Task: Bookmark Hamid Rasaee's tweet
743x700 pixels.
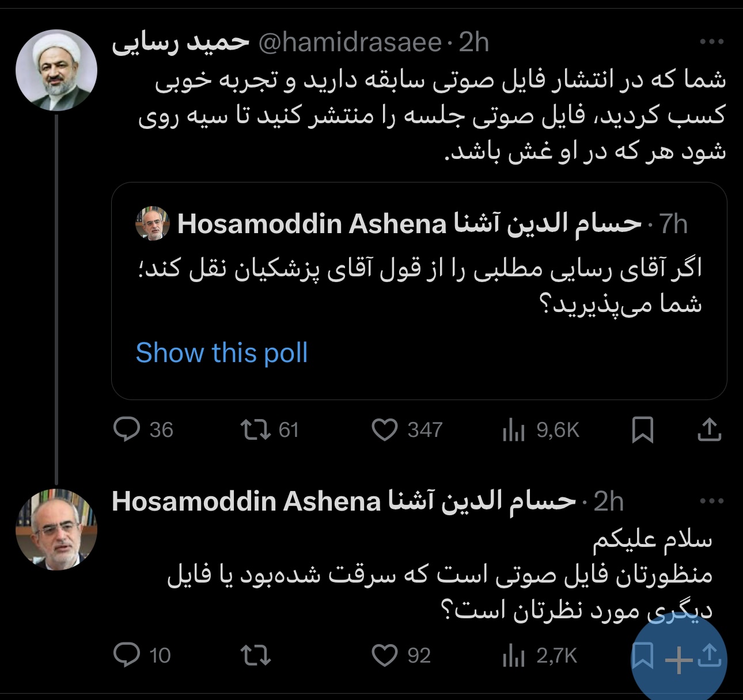Action: 642,430
